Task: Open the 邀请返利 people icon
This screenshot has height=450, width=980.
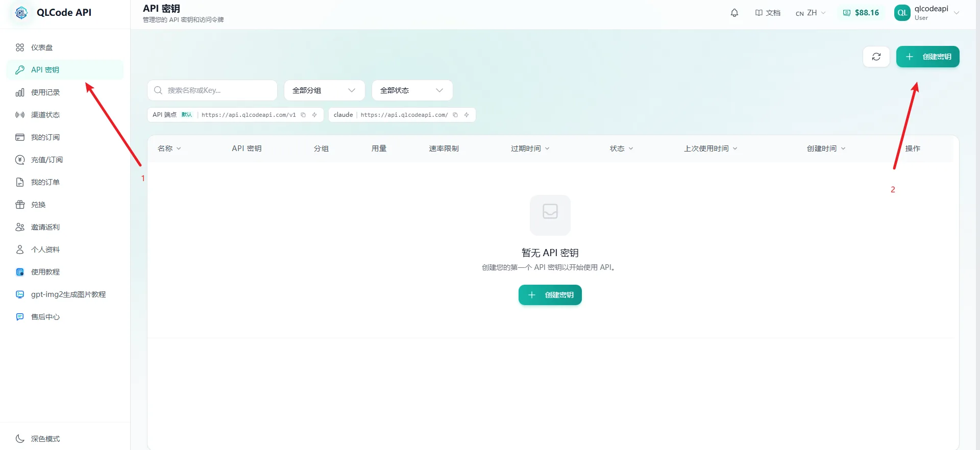Action: [20, 227]
